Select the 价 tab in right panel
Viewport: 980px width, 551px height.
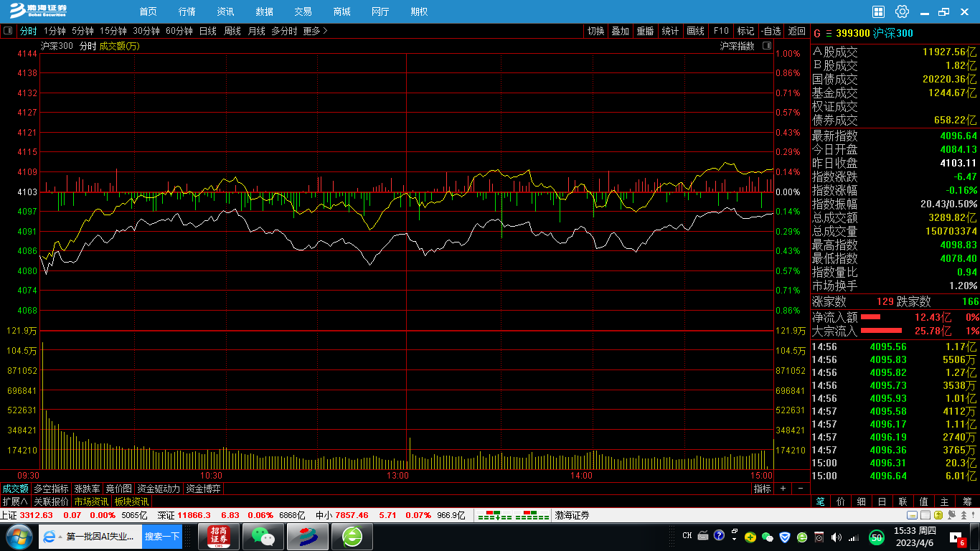[x=841, y=501]
